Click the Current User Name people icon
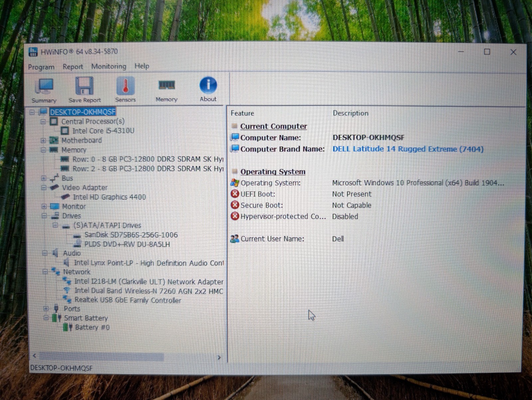Image resolution: width=532 pixels, height=400 pixels. pyautogui.click(x=235, y=239)
